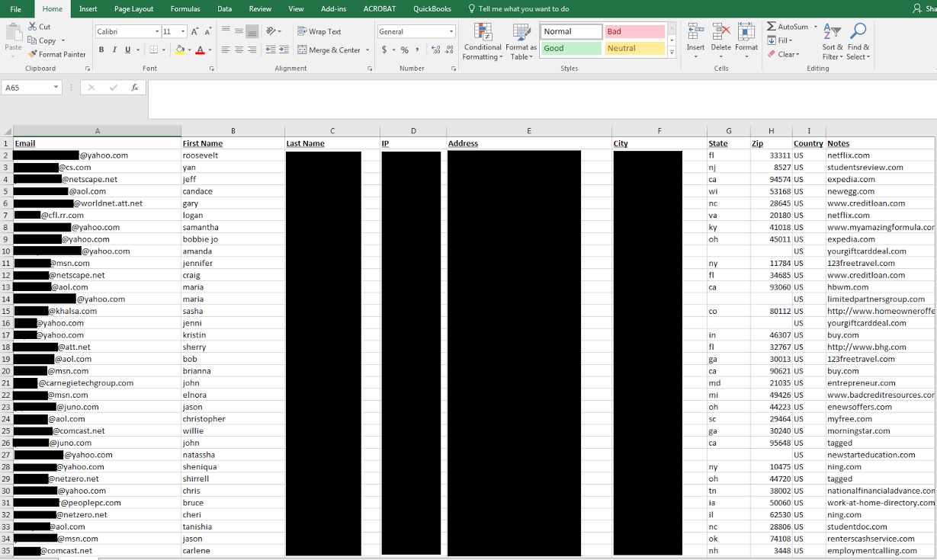Expand the Name Box dropdown arrow

point(56,88)
